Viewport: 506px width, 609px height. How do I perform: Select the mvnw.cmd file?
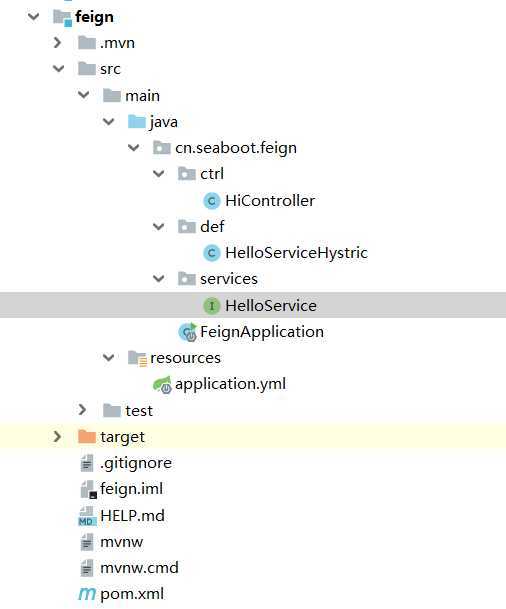pyautogui.click(x=139, y=568)
